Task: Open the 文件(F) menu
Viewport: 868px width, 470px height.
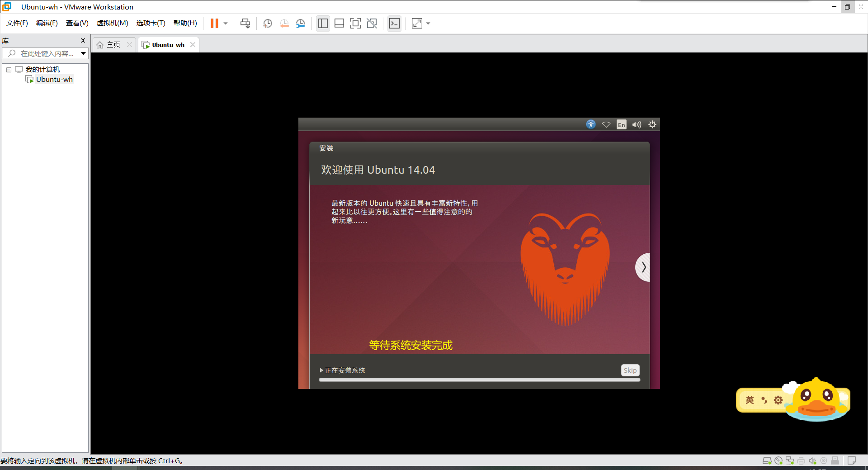Action: pos(17,23)
